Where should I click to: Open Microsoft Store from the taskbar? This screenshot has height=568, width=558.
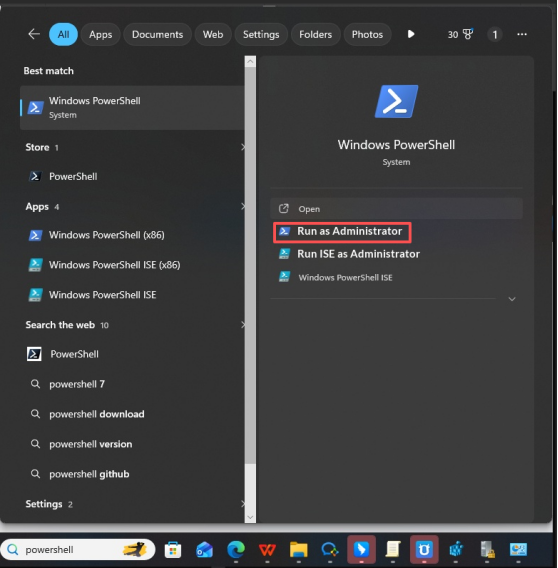(x=173, y=550)
